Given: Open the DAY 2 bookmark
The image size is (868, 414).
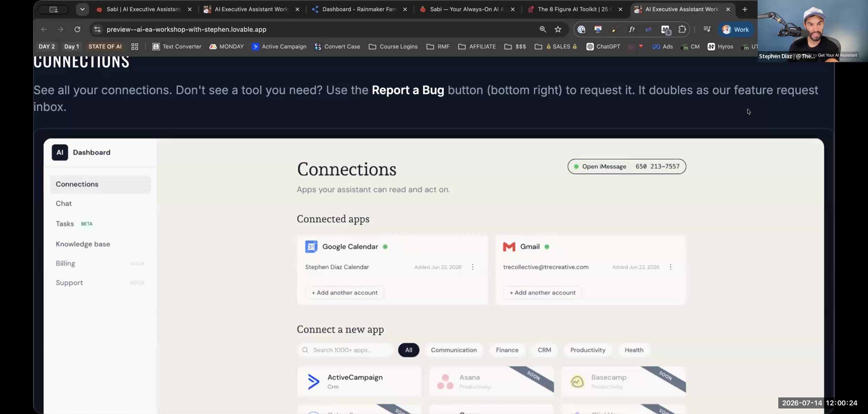Looking at the screenshot, I should click(47, 47).
